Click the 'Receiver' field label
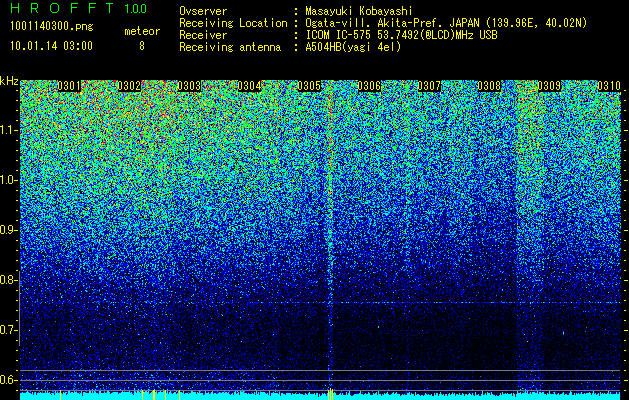 (203, 35)
